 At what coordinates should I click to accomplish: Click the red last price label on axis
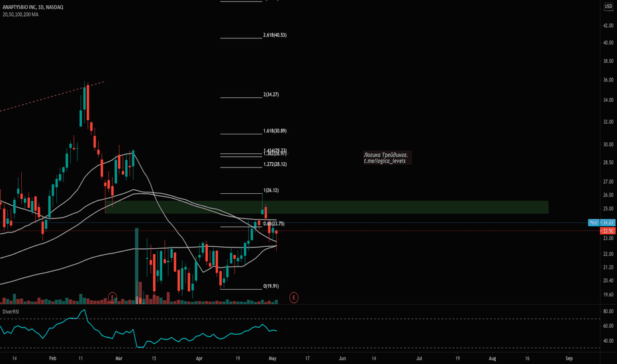[x=608, y=231]
